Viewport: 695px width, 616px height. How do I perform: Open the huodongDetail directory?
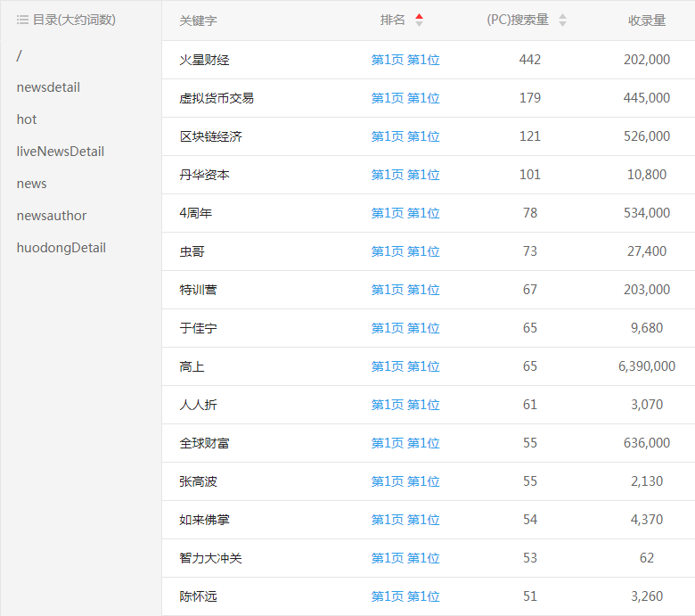click(x=61, y=248)
